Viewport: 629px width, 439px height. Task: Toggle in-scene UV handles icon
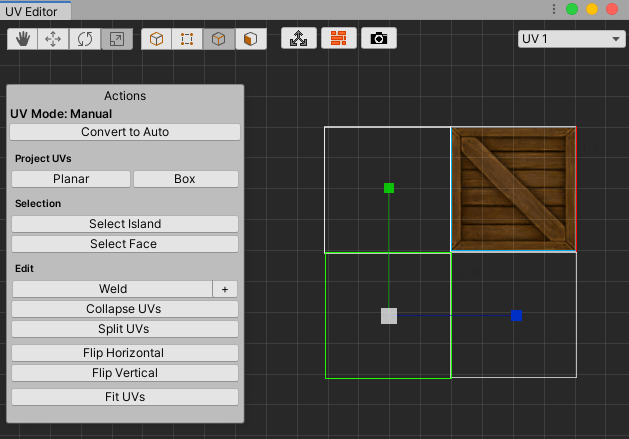(298, 39)
